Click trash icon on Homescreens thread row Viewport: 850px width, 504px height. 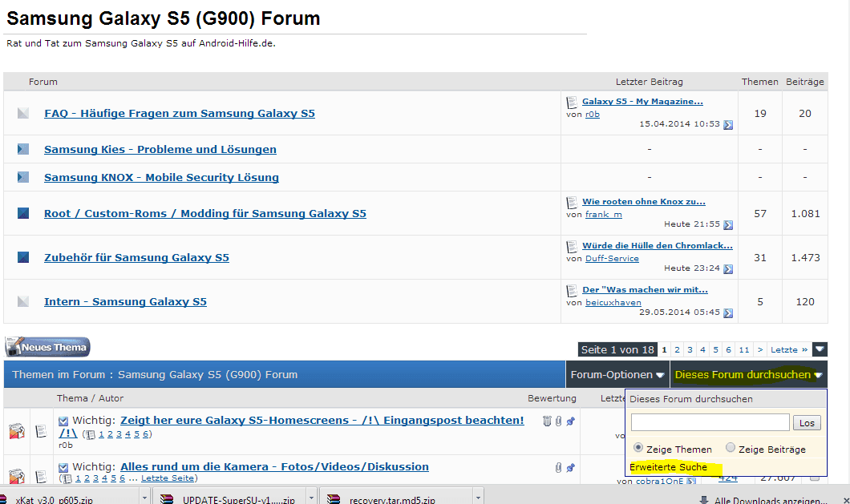pyautogui.click(x=547, y=421)
